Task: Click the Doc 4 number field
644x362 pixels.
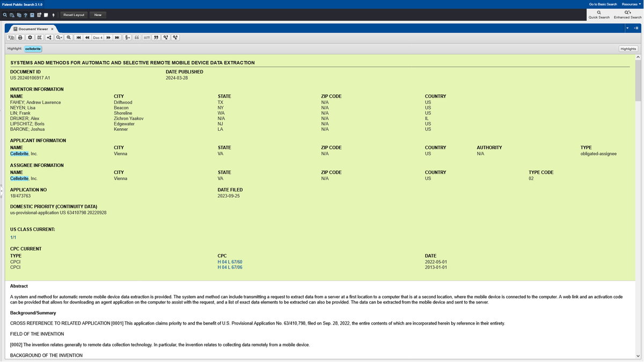Action: pyautogui.click(x=98, y=38)
